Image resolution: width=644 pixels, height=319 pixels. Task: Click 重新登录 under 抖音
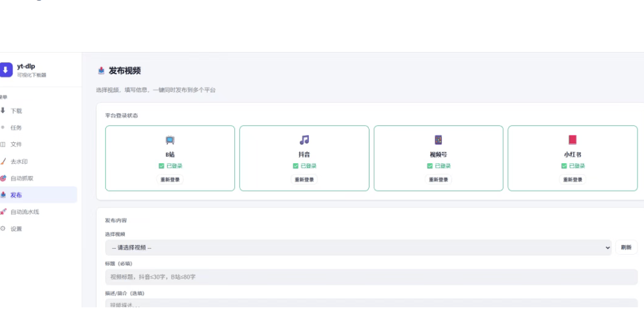[304, 179]
